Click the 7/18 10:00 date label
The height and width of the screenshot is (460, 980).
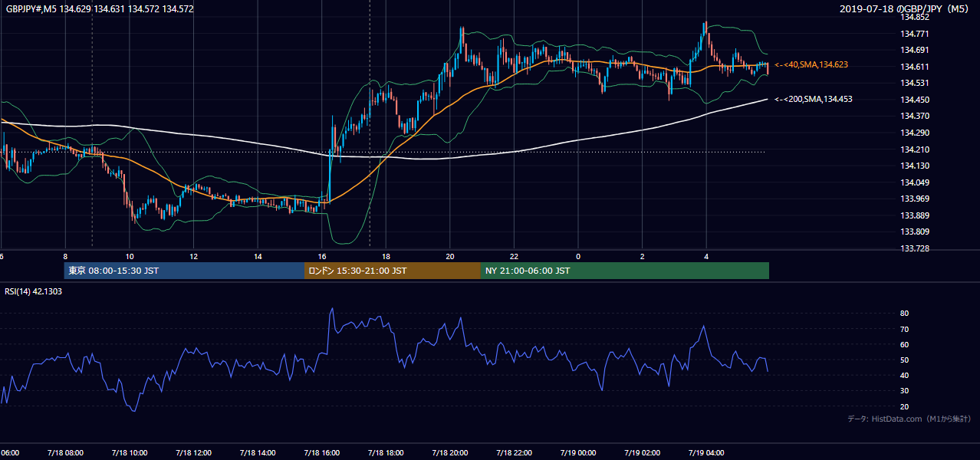tap(130, 452)
